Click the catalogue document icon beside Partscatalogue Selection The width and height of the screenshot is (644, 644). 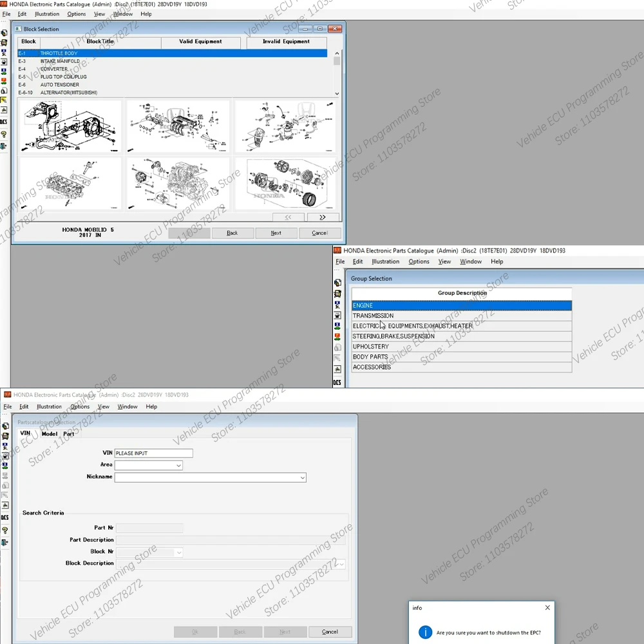coord(5,426)
